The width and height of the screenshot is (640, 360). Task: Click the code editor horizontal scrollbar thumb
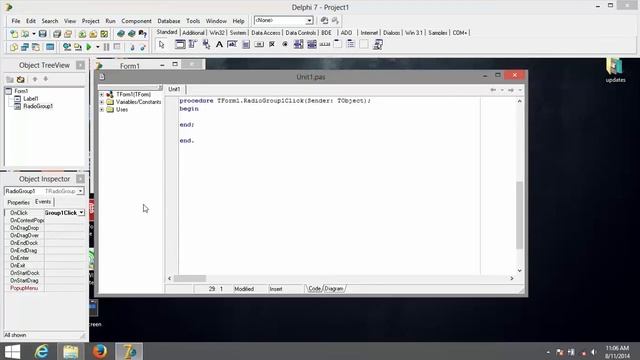[190, 278]
